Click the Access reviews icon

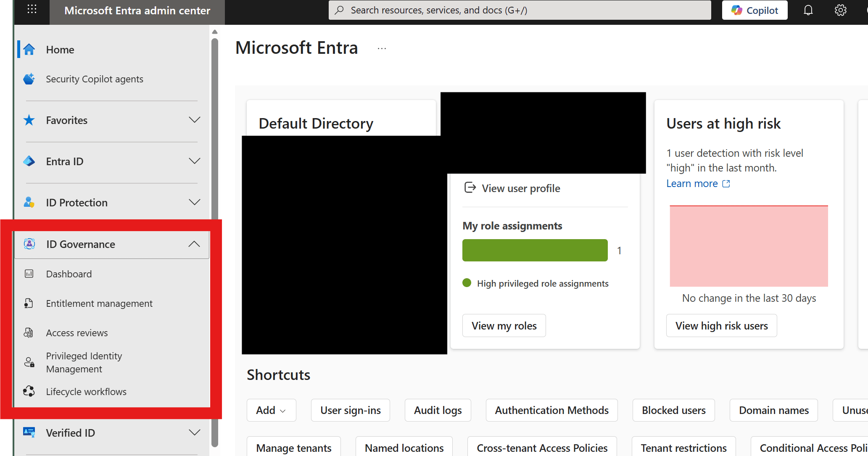29,333
